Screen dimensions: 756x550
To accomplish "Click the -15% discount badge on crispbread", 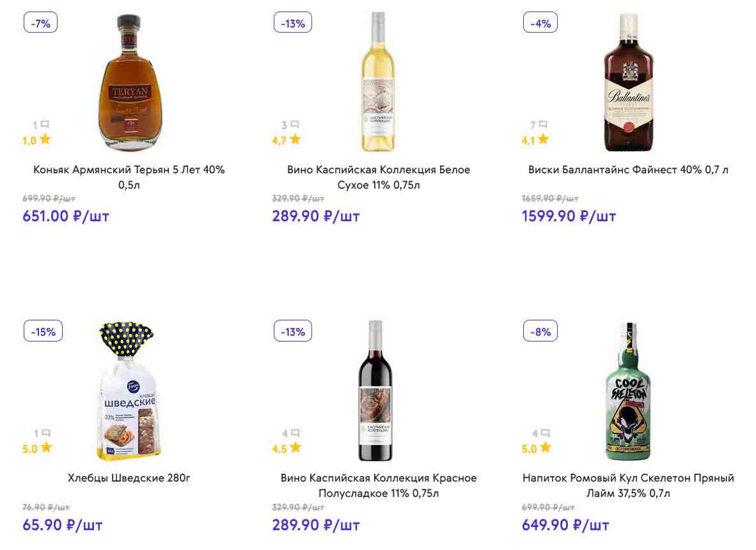I will [43, 331].
